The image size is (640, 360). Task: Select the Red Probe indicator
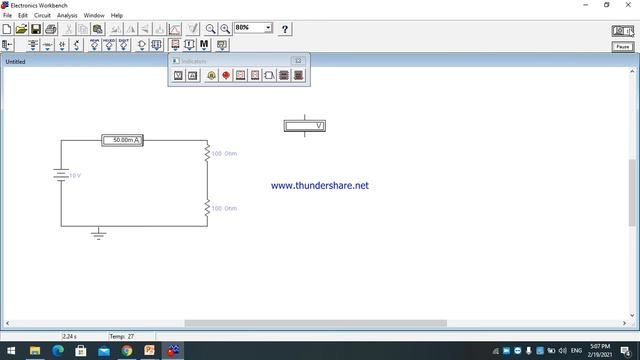click(226, 76)
